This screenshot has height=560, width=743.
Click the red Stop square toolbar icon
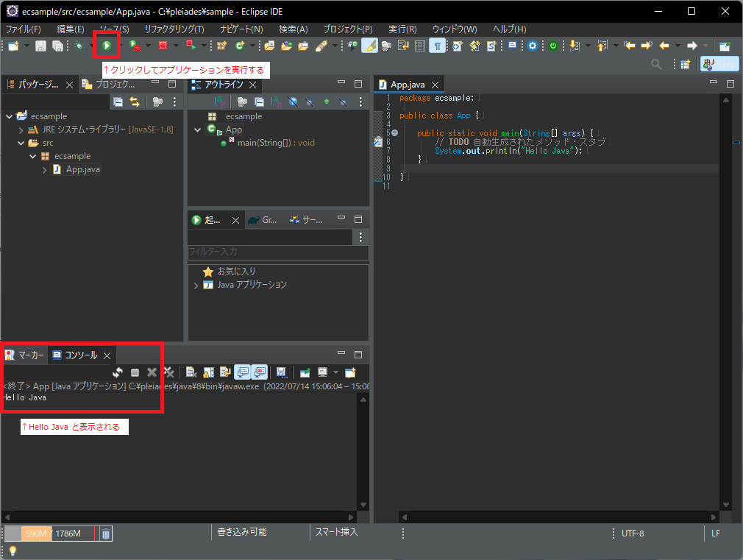163,46
